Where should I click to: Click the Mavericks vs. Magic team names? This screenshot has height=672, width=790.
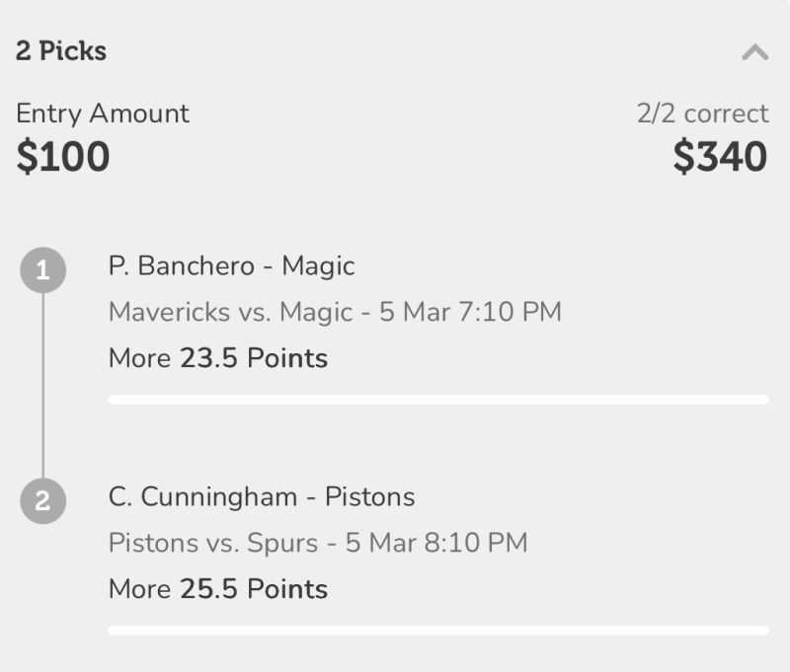tap(230, 313)
